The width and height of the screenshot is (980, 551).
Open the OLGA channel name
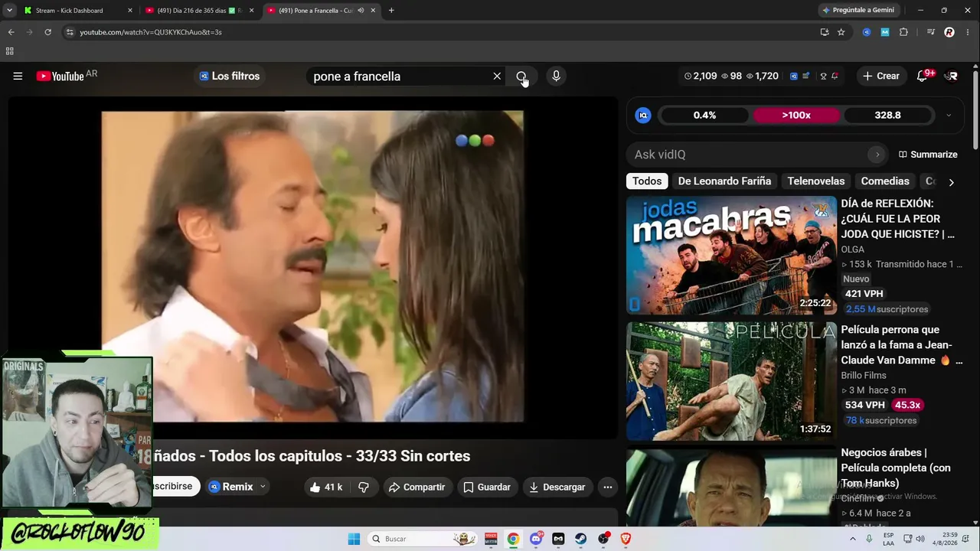[x=852, y=249]
